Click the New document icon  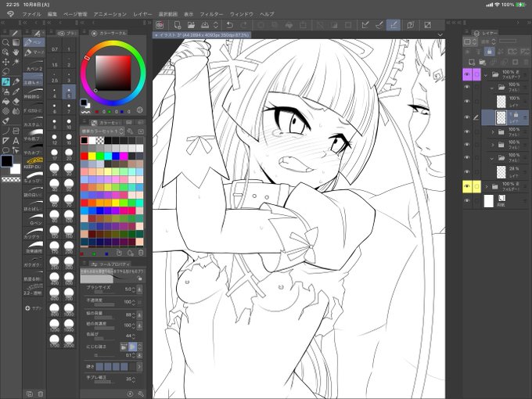tap(177, 25)
